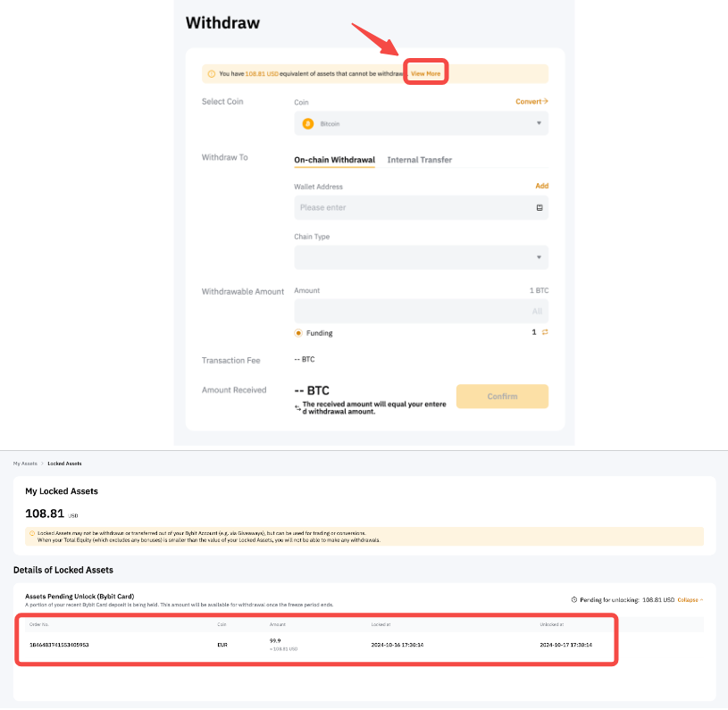Go to My Assets breadcrumb

pos(25,464)
